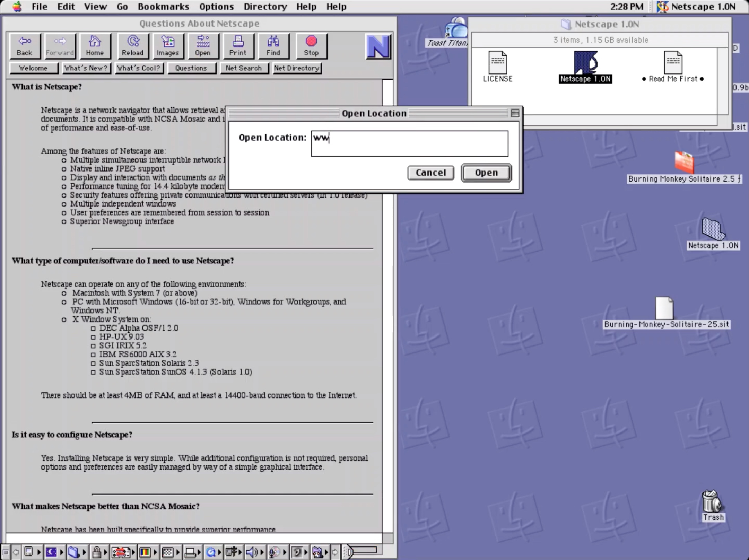The image size is (749, 560).
Task: Open the Go menu
Action: click(122, 7)
